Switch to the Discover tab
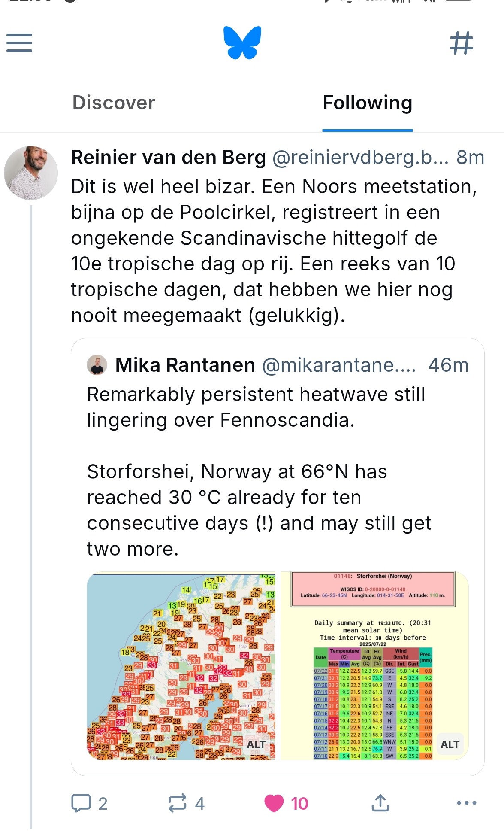The image size is (504, 835). [x=114, y=103]
